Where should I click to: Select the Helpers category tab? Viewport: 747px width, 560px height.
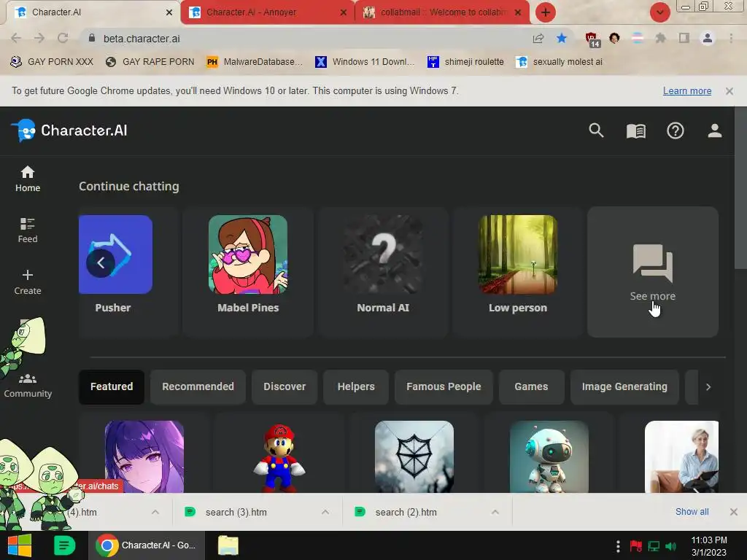356,386
